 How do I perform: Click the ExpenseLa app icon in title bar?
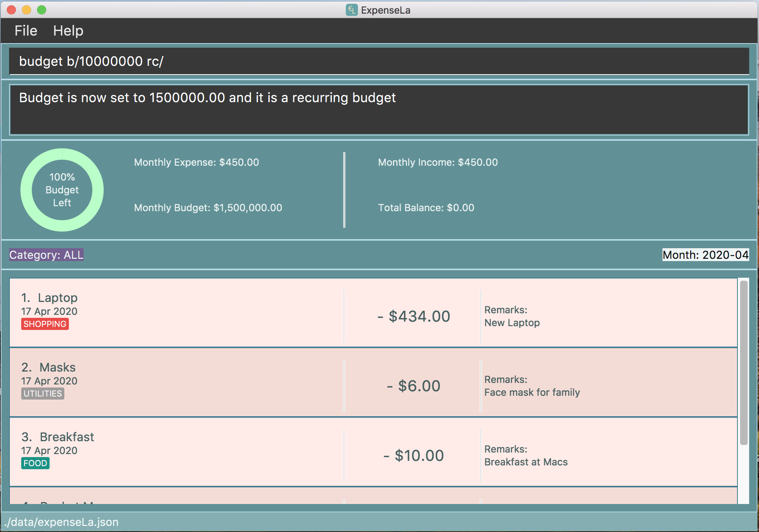click(352, 10)
